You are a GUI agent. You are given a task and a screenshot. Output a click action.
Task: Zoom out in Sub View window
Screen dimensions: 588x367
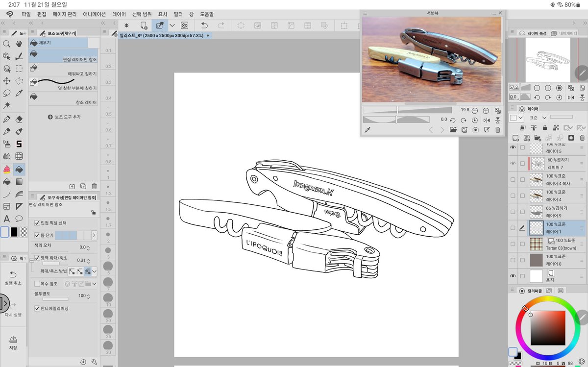[x=475, y=111]
